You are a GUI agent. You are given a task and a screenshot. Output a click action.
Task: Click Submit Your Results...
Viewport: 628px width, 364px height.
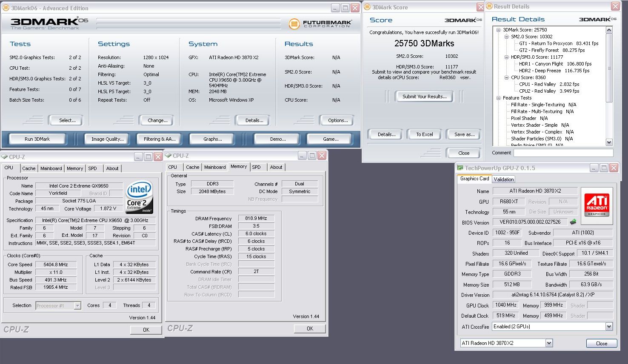point(425,97)
